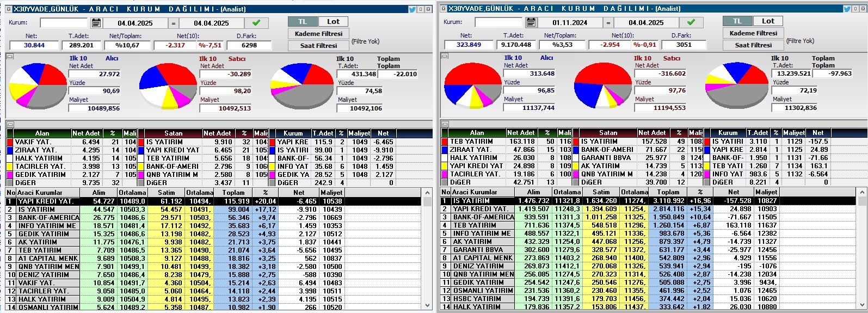
Task: Collapse the pie chart panel, left window
Action: (9, 56)
